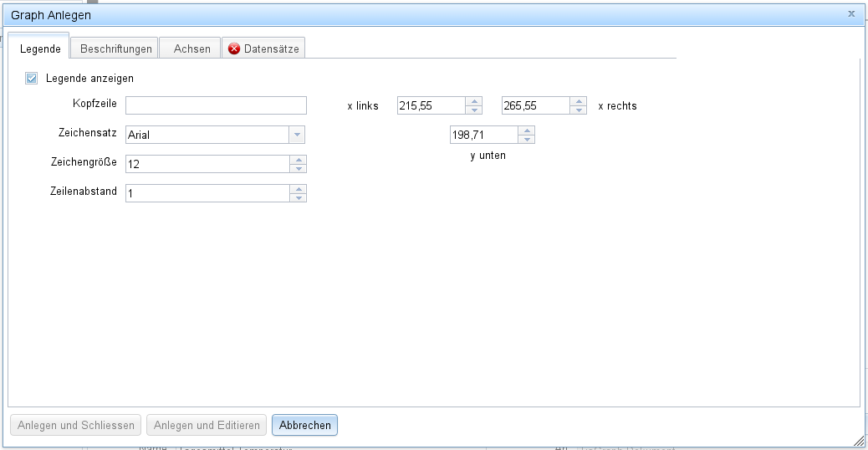Click the Anlegen und Editieren button
The height and width of the screenshot is (450, 868).
click(207, 425)
